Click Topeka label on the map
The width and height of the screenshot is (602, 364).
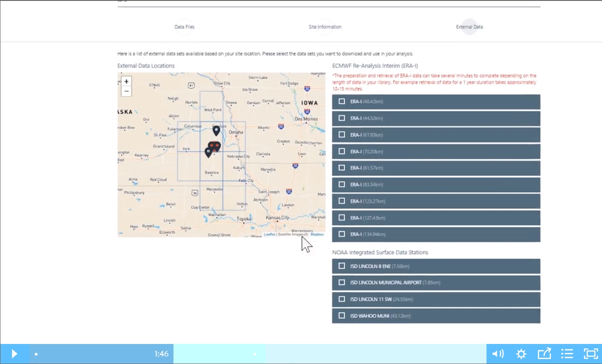pyautogui.click(x=244, y=219)
